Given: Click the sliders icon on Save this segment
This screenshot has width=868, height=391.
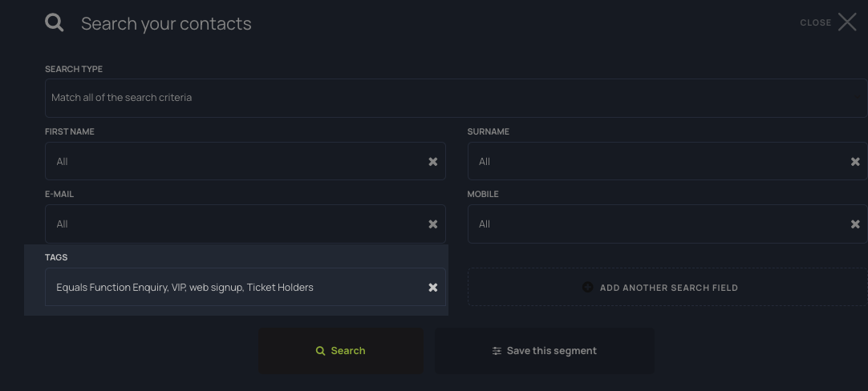Looking at the screenshot, I should click(x=497, y=351).
